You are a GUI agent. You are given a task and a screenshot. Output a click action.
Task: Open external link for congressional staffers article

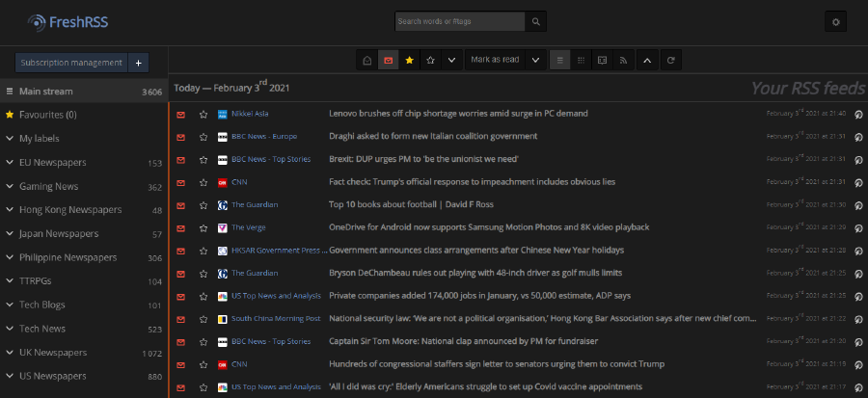tap(858, 365)
